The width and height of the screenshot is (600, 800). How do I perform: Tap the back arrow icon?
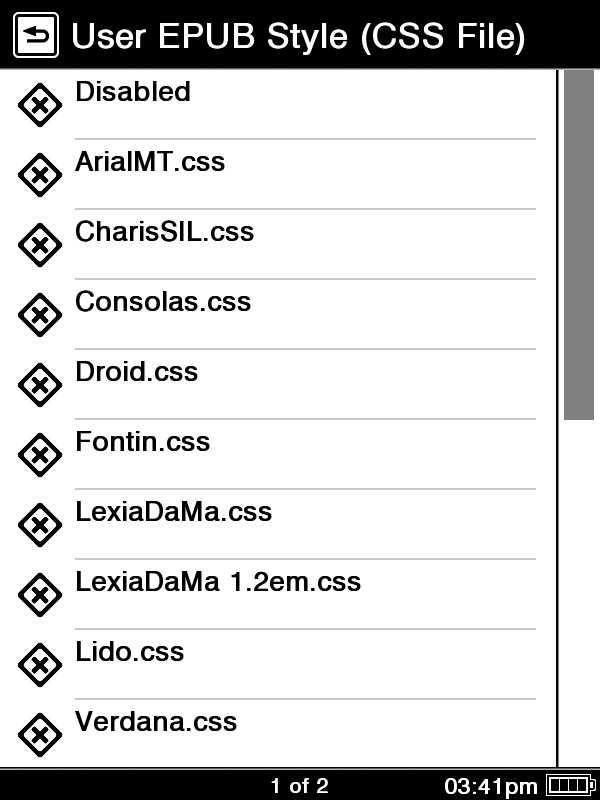[x=35, y=37]
